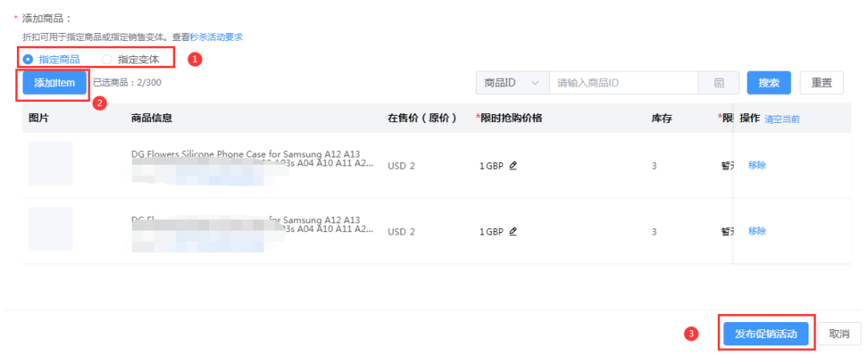Click the 重置 button
The height and width of the screenshot is (355, 868).
coord(821,83)
